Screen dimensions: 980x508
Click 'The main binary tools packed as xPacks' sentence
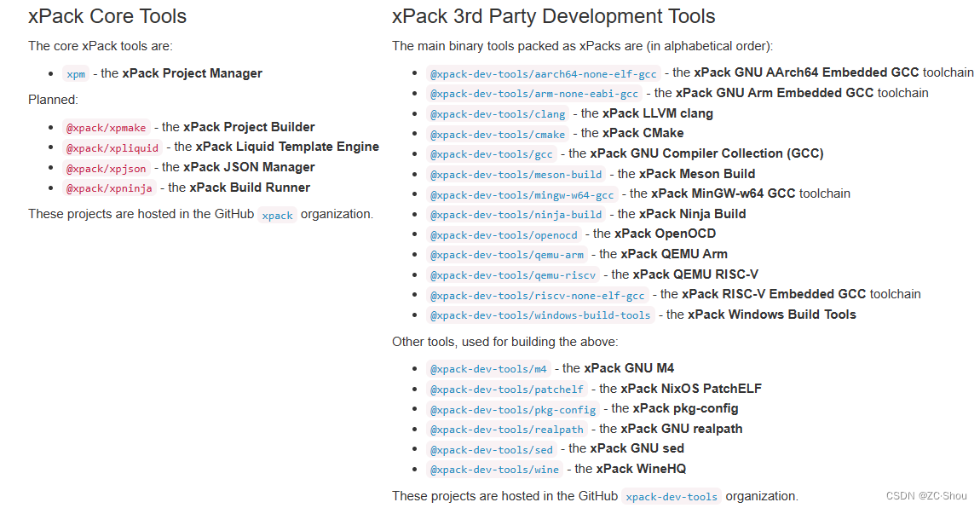pos(583,46)
